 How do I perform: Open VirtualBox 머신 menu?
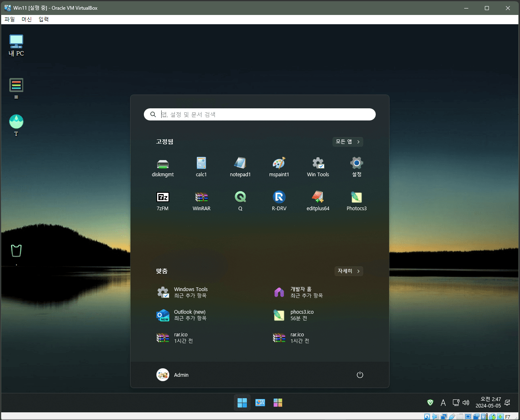(27, 19)
